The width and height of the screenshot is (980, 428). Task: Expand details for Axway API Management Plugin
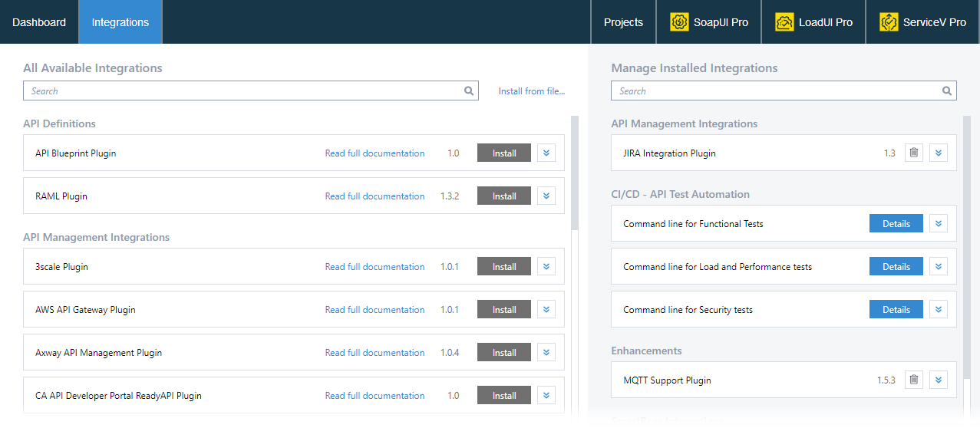pos(546,352)
